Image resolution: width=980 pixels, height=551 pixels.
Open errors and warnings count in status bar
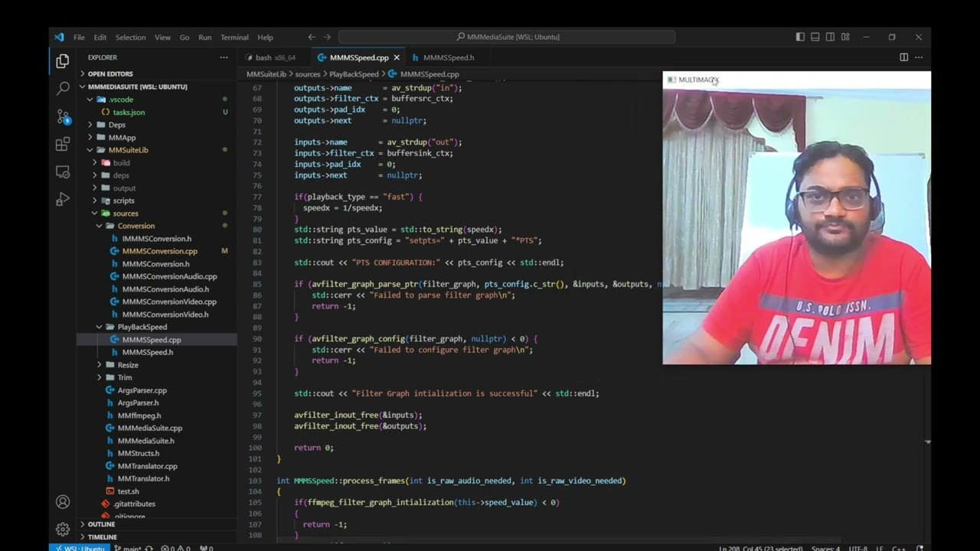pyautogui.click(x=175, y=548)
